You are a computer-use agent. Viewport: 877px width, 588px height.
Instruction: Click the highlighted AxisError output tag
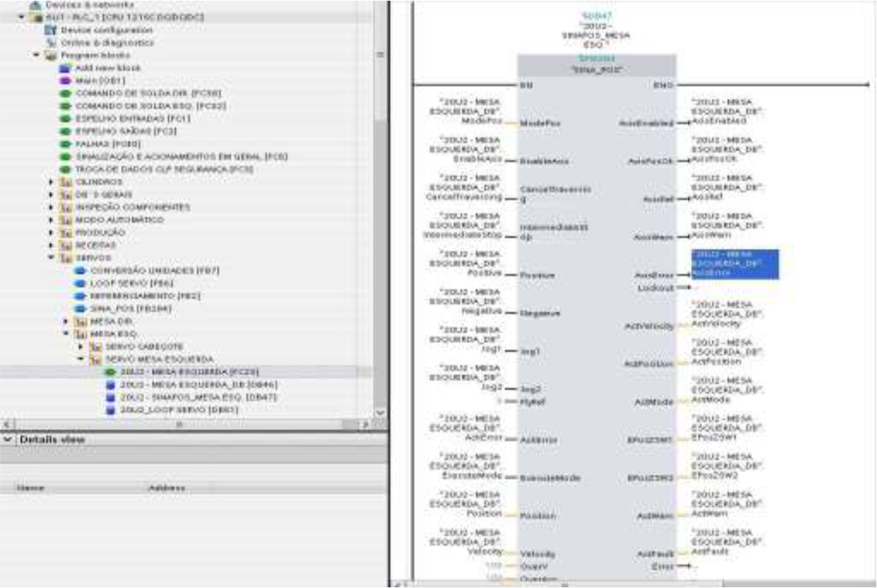[x=735, y=264]
